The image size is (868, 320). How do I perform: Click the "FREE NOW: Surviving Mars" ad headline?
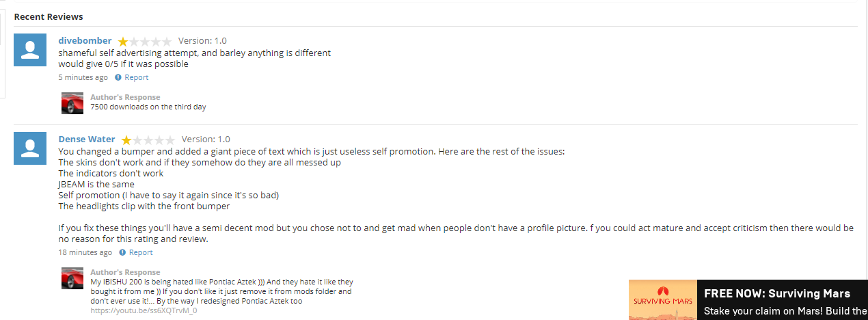tap(776, 293)
